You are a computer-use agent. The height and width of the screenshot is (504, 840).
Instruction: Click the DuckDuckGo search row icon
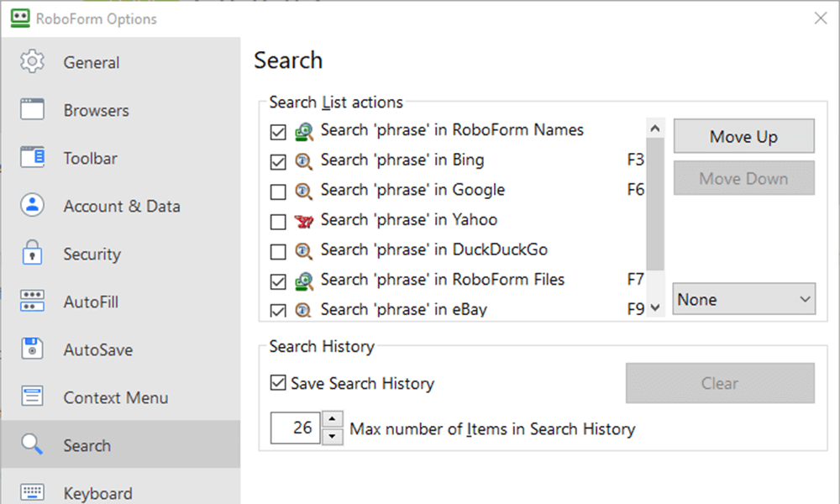304,251
